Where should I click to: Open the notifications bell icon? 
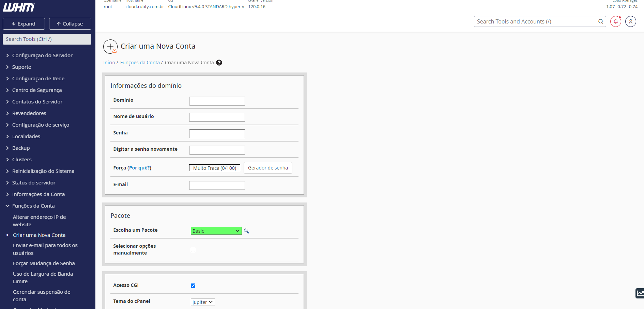click(x=615, y=21)
